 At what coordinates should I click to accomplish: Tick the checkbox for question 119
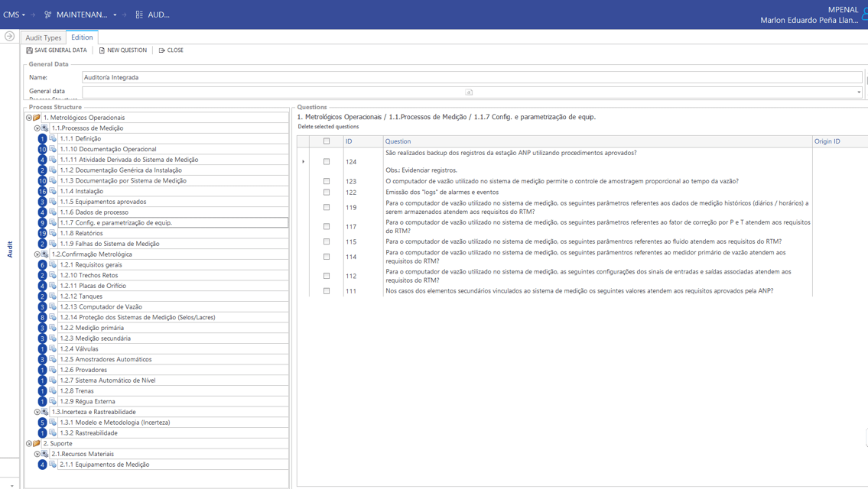click(x=327, y=208)
